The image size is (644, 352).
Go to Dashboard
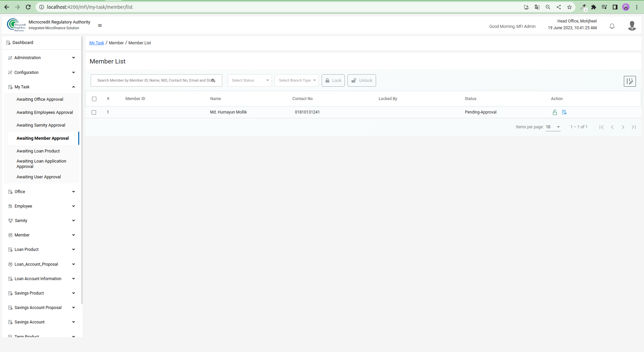[23, 43]
